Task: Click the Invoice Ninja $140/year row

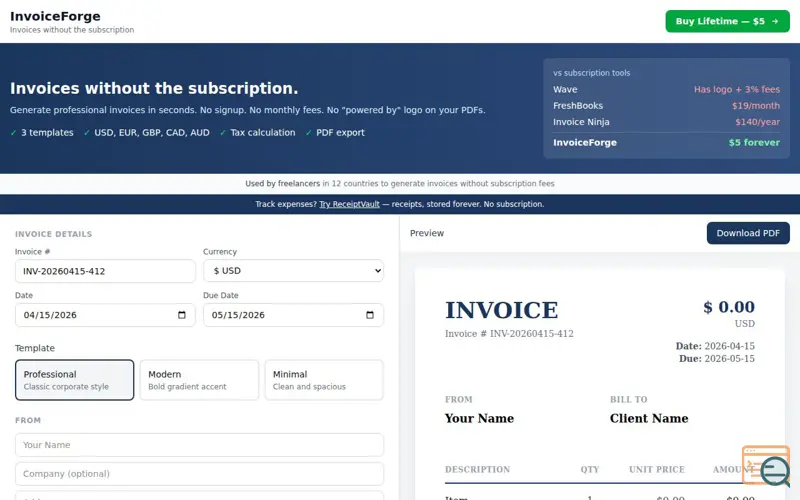Action: pos(666,122)
